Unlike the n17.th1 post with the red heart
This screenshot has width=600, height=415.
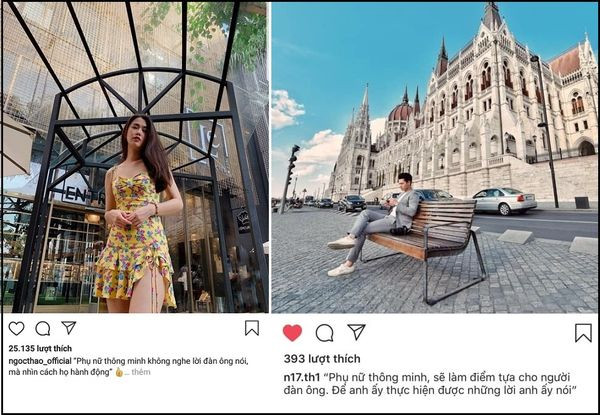(292, 333)
